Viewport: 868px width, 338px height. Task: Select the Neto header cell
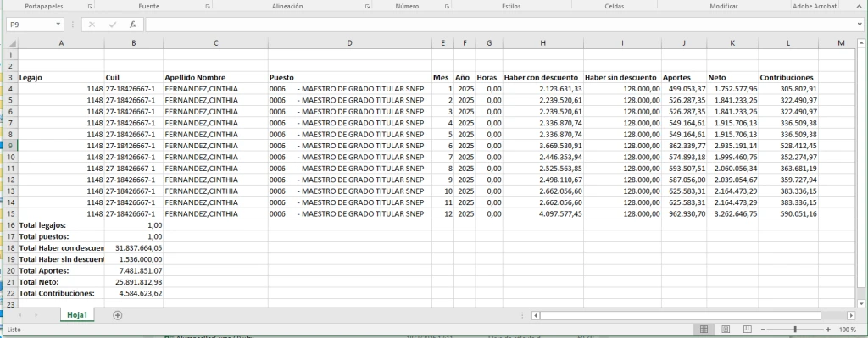[732, 77]
